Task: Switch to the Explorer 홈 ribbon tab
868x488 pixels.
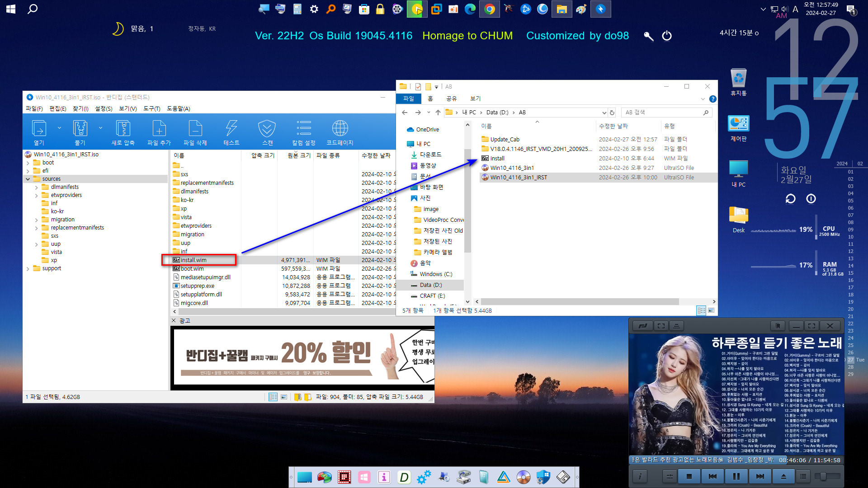Action: (x=430, y=99)
